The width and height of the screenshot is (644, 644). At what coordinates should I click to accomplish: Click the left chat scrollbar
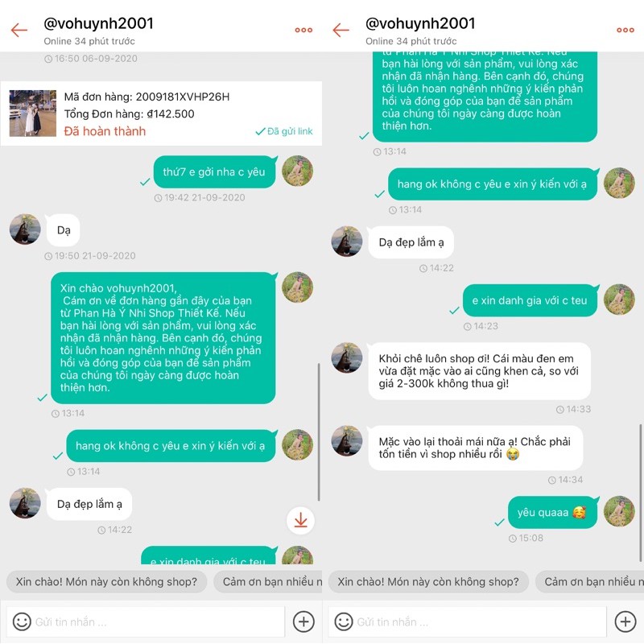click(319, 431)
